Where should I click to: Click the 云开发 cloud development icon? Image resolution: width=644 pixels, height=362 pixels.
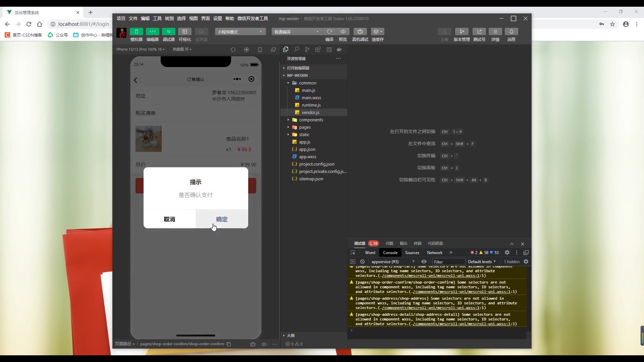[201, 32]
